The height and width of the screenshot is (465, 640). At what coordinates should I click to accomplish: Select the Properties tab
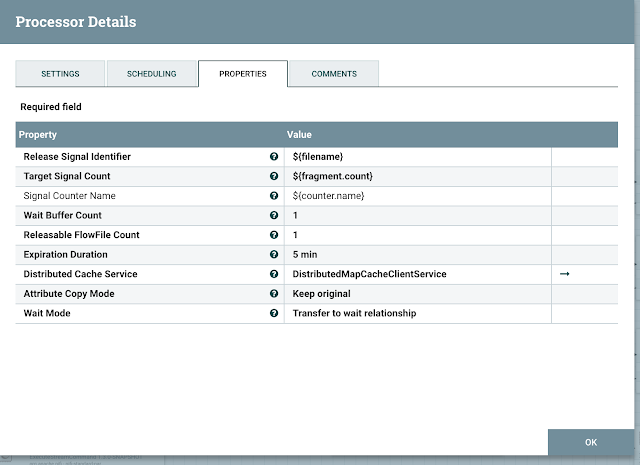[243, 73]
